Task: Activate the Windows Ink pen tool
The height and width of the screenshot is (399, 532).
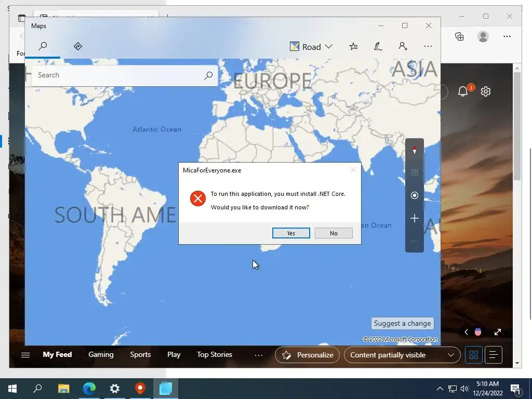Action: [378, 46]
